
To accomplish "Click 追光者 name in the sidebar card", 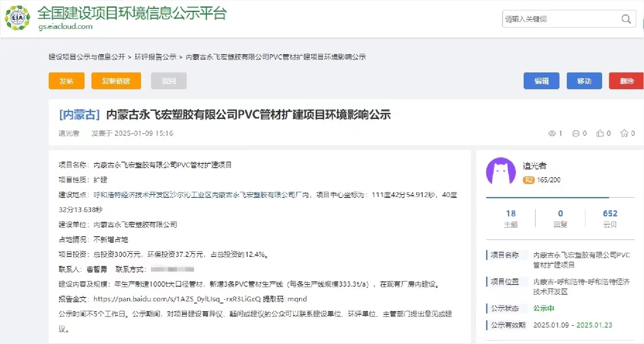I will (535, 166).
